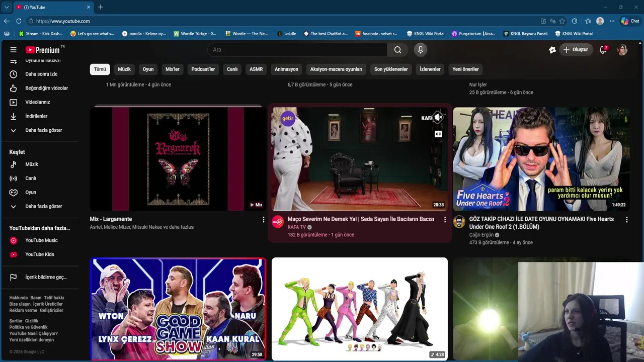Image resolution: width=644 pixels, height=362 pixels.
Task: Unmute the Maço Severim preview video
Action: pos(439,118)
